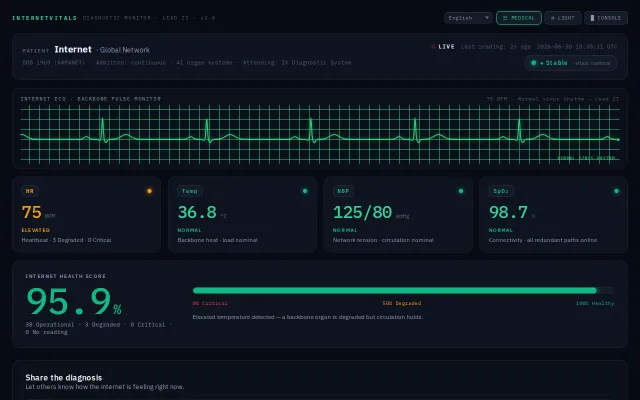
Task: Click the '0% Critical' bar label
Action: [210, 303]
